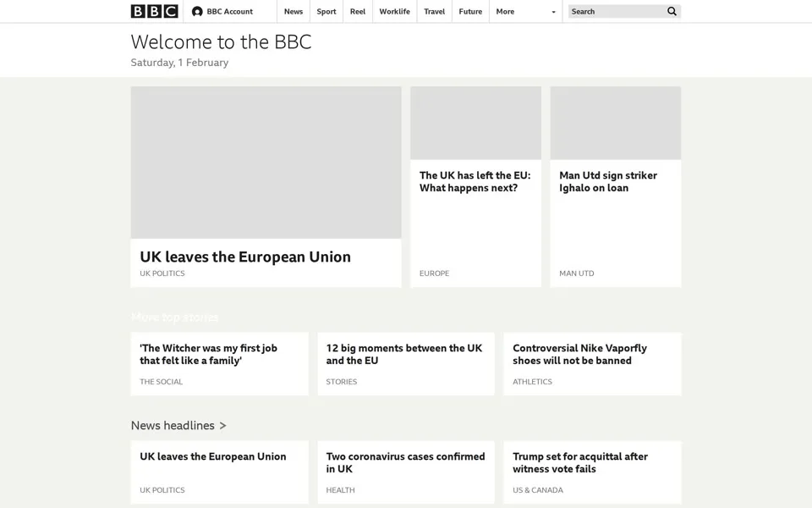Open 'The Witcher was my first job' story
The height and width of the screenshot is (508, 812).
click(208, 354)
